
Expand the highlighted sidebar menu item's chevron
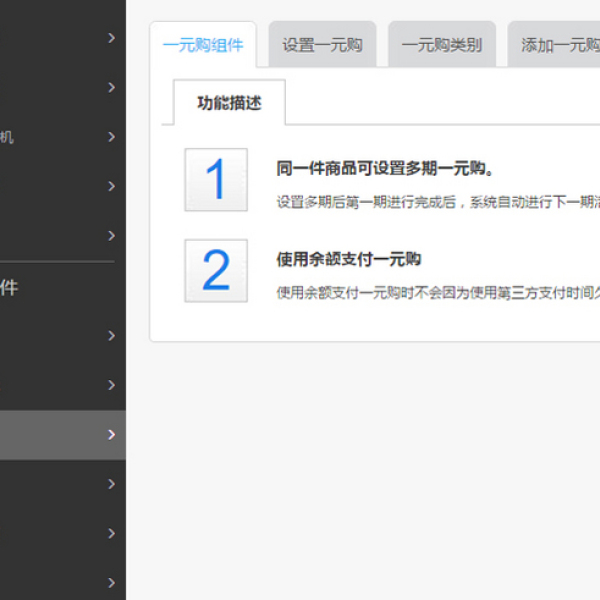pos(111,435)
